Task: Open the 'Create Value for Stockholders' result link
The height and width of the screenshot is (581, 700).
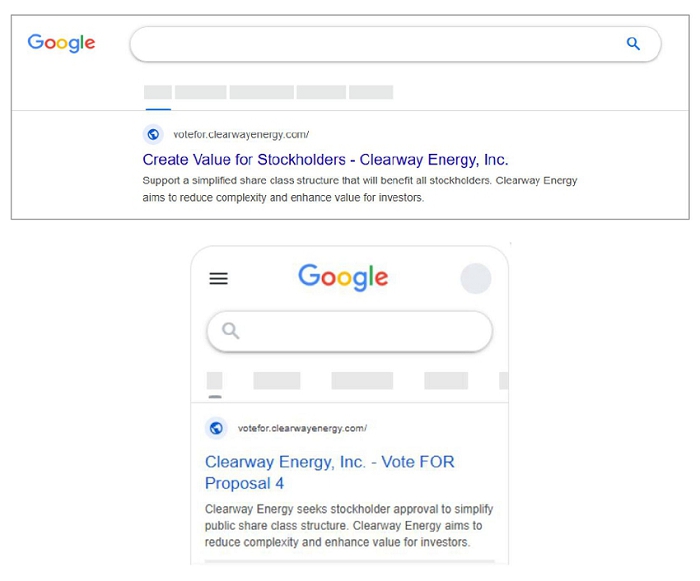Action: (325, 160)
